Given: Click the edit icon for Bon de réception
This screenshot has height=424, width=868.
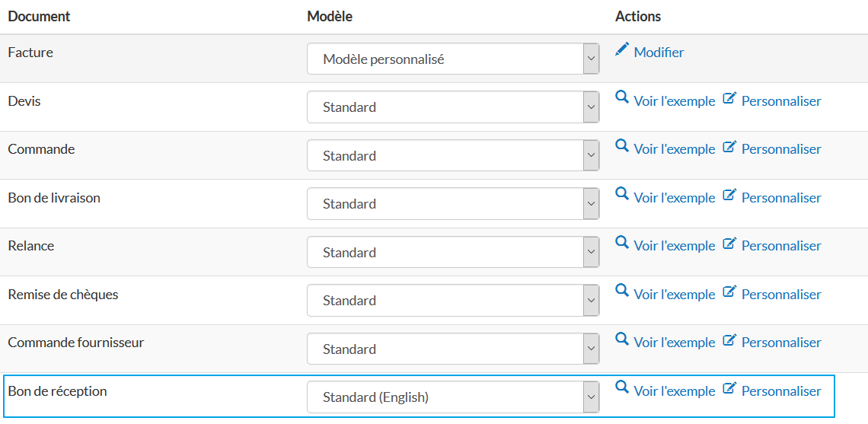Looking at the screenshot, I should tap(729, 388).
